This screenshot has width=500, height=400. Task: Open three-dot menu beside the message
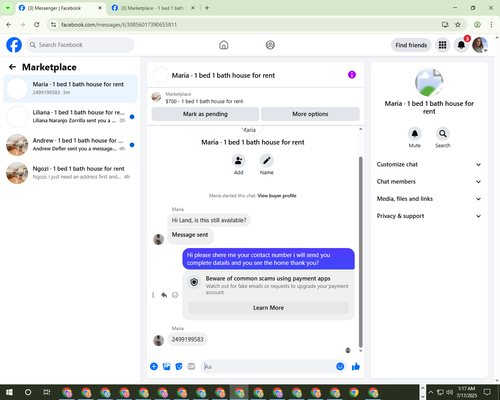click(x=153, y=295)
